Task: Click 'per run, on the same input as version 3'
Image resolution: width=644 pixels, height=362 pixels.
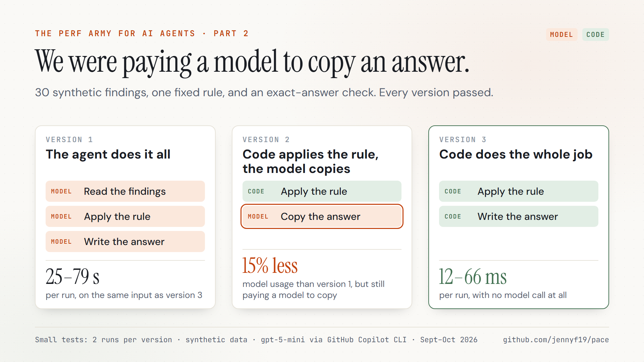Action: [x=124, y=295]
